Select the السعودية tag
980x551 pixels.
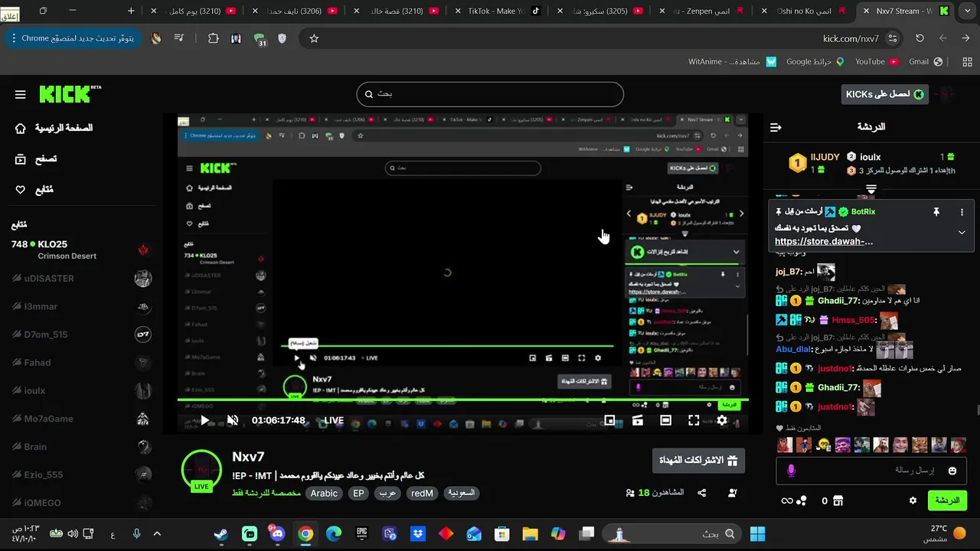[462, 494]
